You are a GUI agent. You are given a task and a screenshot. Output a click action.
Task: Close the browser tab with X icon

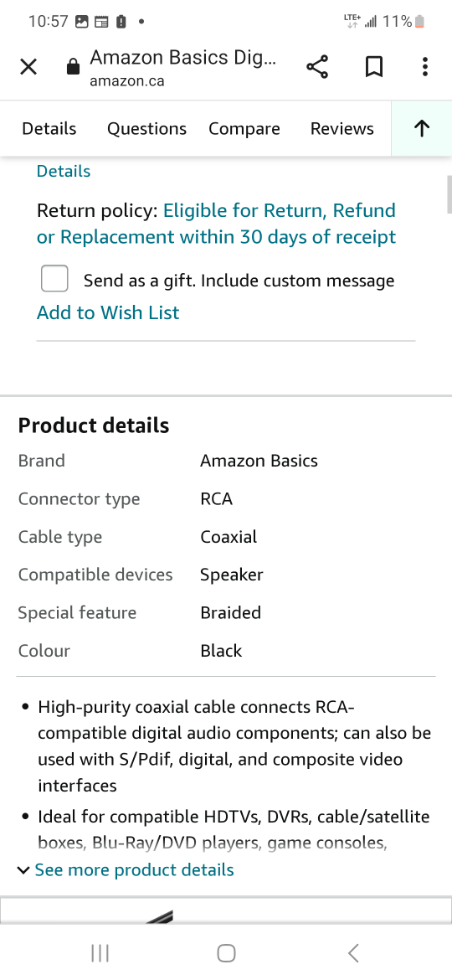pyautogui.click(x=28, y=67)
